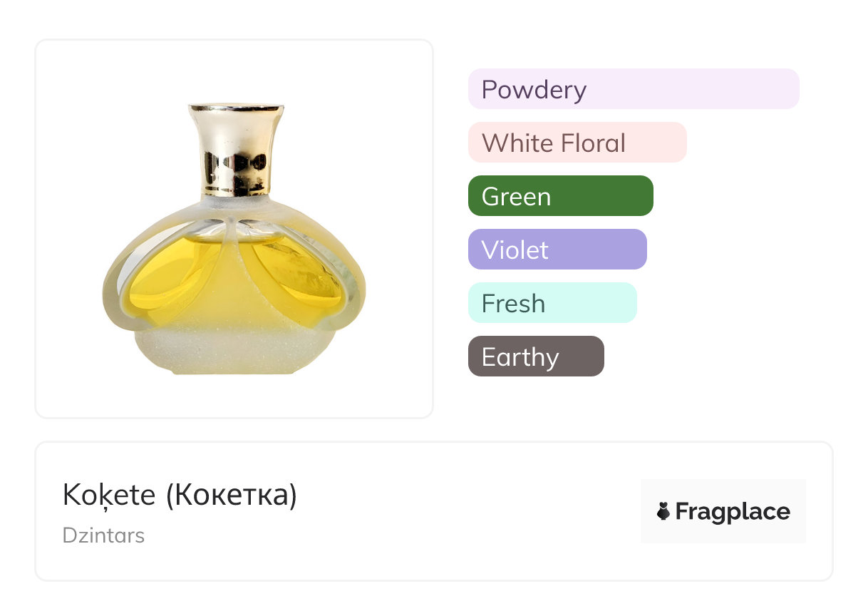Click the Cyrillic name (Кокетка)
The width and height of the screenshot is (868, 616).
click(231, 495)
